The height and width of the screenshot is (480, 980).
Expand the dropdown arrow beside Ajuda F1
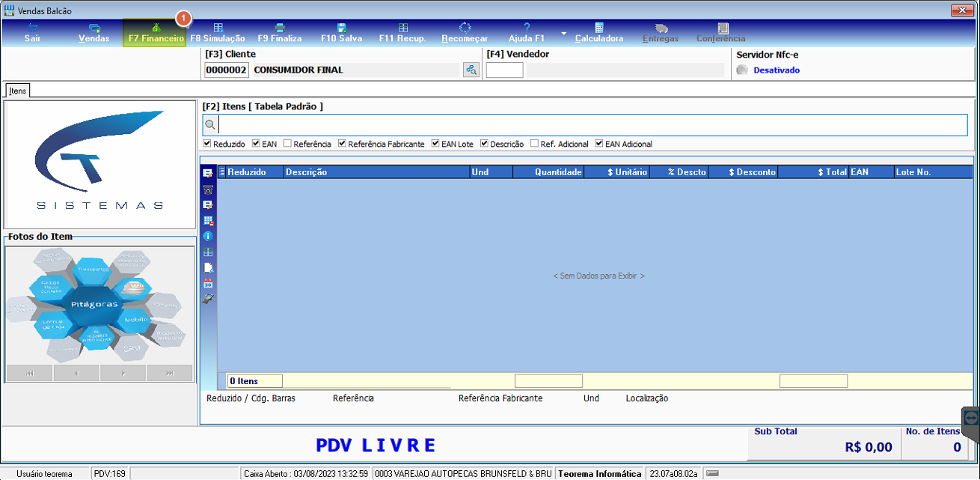(x=563, y=34)
